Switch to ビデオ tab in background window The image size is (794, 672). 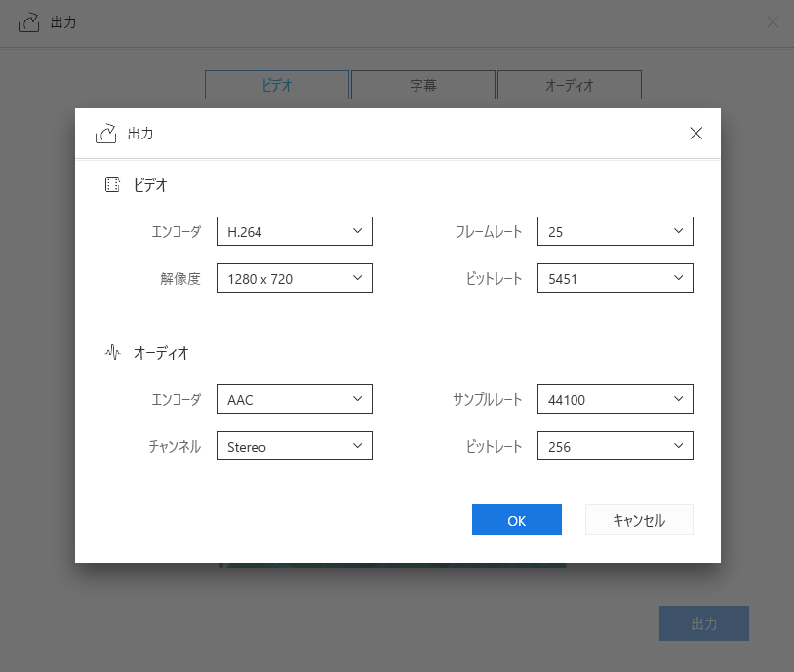[x=276, y=85]
